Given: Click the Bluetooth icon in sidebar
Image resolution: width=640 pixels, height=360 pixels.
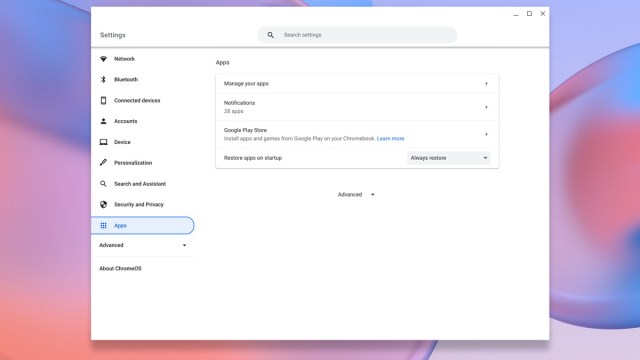Looking at the screenshot, I should (x=103, y=80).
